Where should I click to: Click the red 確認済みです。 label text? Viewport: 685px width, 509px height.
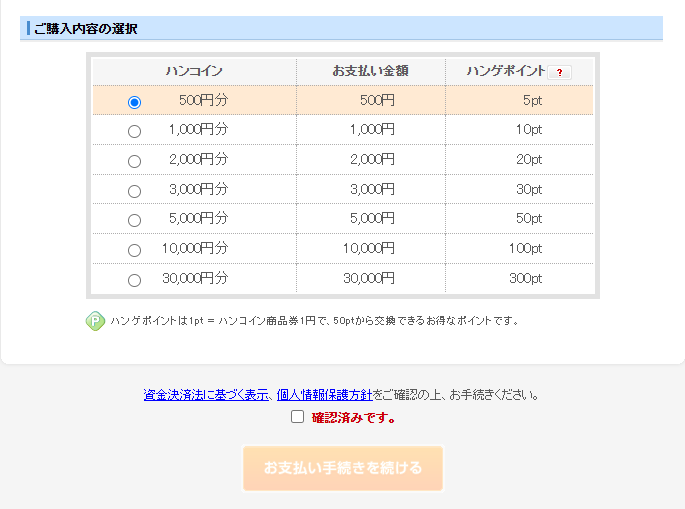(354, 418)
